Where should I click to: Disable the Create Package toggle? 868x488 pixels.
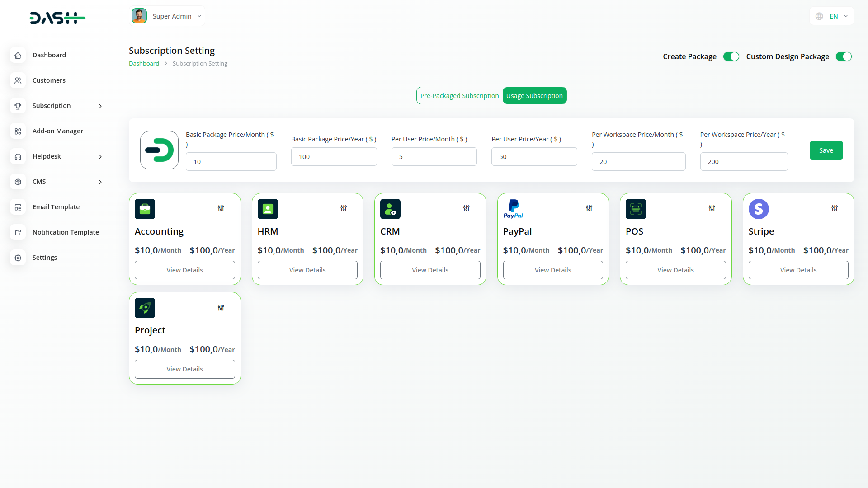click(731, 56)
